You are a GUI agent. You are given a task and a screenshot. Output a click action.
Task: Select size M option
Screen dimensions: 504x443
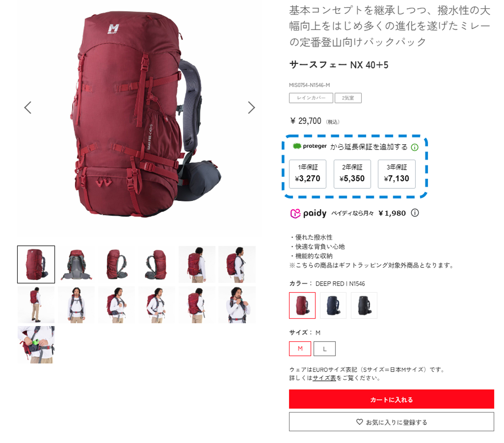pyautogui.click(x=300, y=349)
